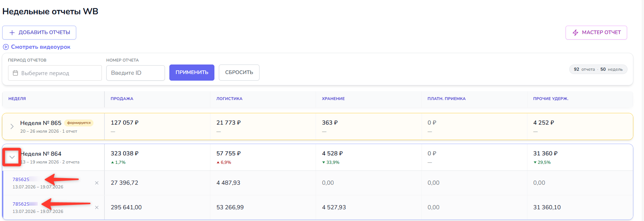This screenshot has width=644, height=221.
Task: Remove first 785625 report with X icon
Action: [97, 183]
